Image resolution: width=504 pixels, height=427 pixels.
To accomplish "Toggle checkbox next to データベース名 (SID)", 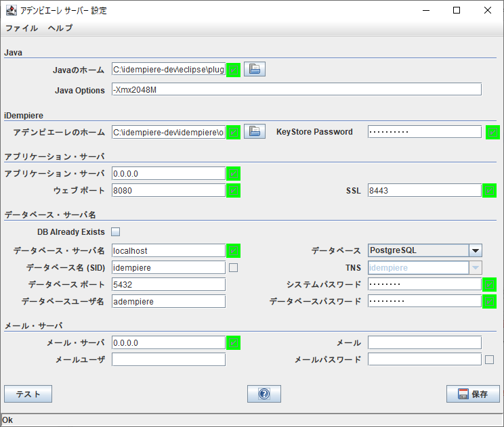I will (x=233, y=268).
